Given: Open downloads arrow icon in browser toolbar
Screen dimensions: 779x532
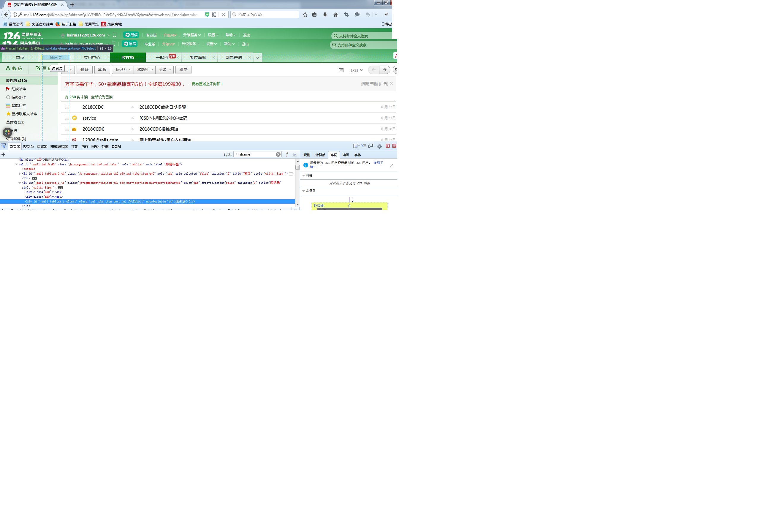Looking at the screenshot, I should coord(325,15).
